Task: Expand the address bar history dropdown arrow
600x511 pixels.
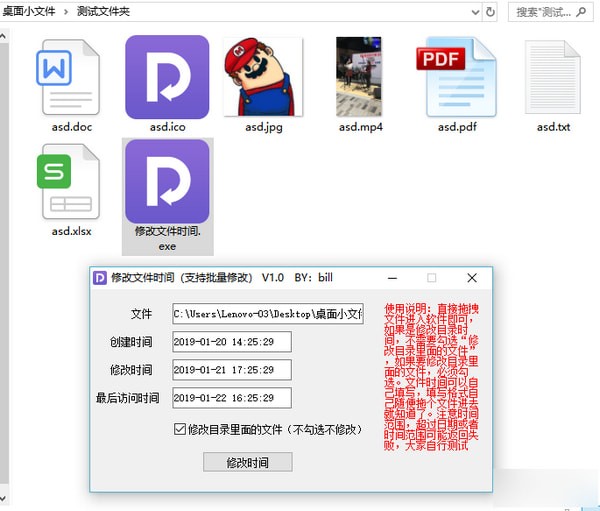Action: [x=472, y=12]
